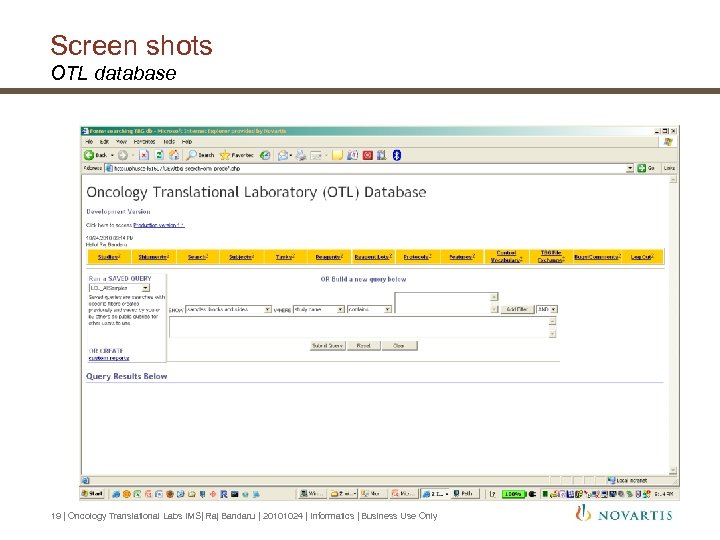This screenshot has width=720, height=540.
Task: Open the Windows Start button
Action: (x=92, y=494)
